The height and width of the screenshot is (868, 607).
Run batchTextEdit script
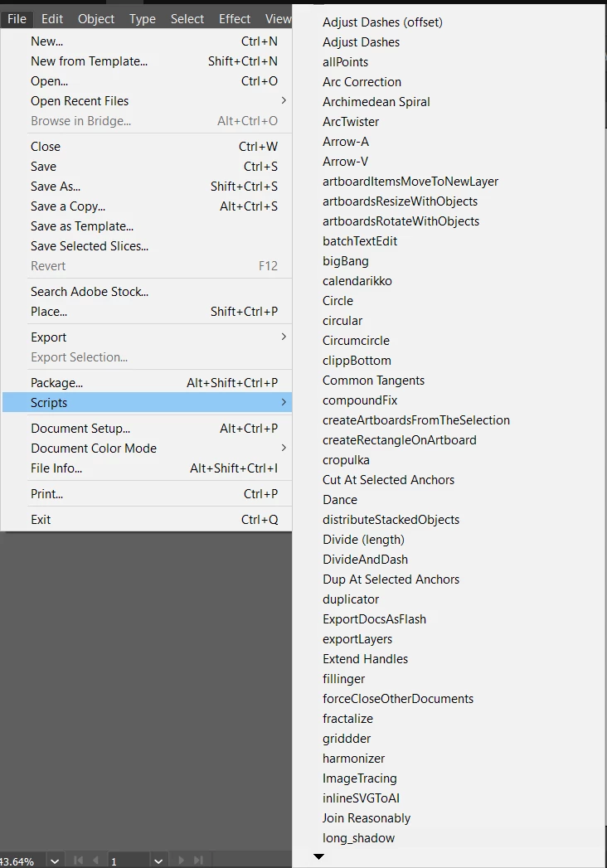pos(359,241)
